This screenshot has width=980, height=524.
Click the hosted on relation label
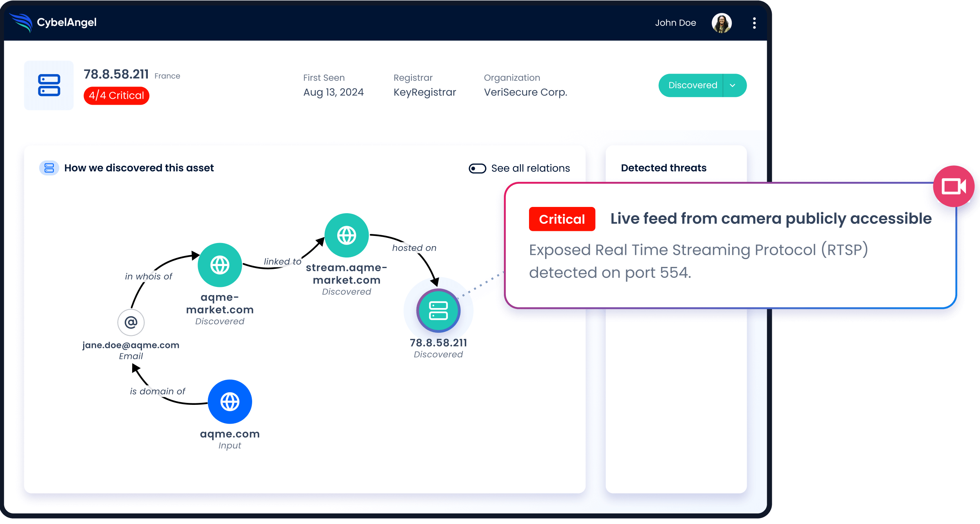[x=414, y=248]
